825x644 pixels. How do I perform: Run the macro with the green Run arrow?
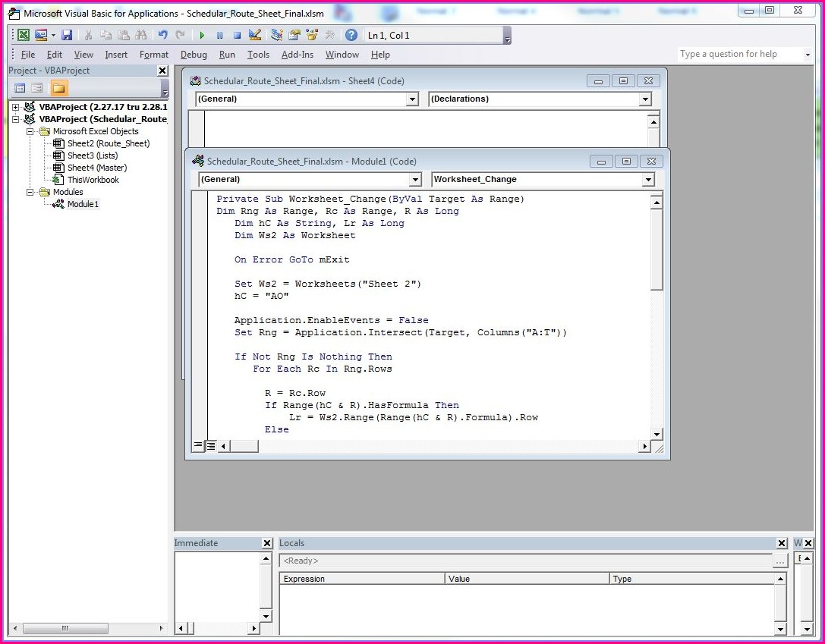tap(202, 34)
